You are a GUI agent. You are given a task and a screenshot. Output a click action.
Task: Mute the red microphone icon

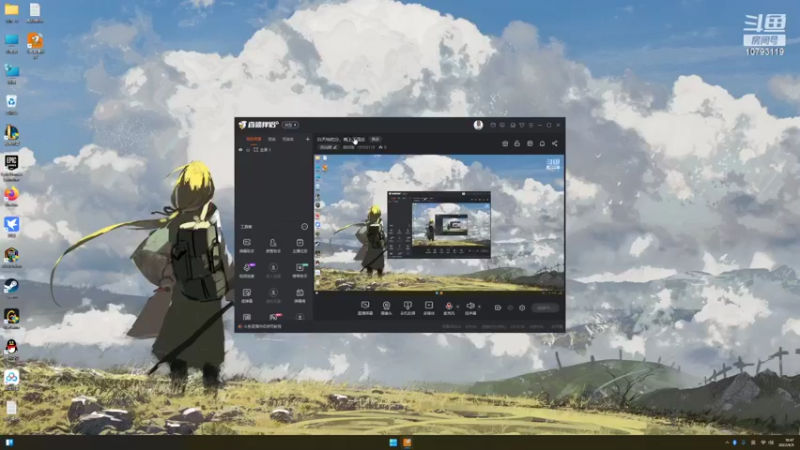coord(448,306)
